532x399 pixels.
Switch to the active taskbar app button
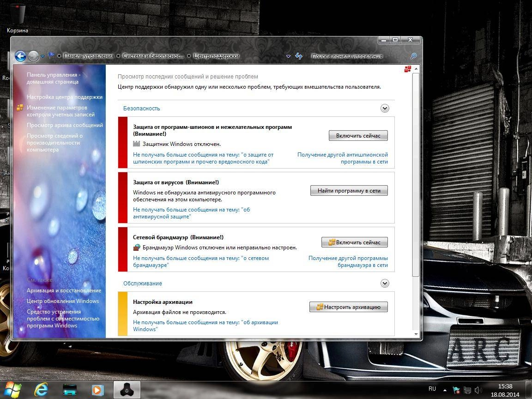[x=127, y=389]
